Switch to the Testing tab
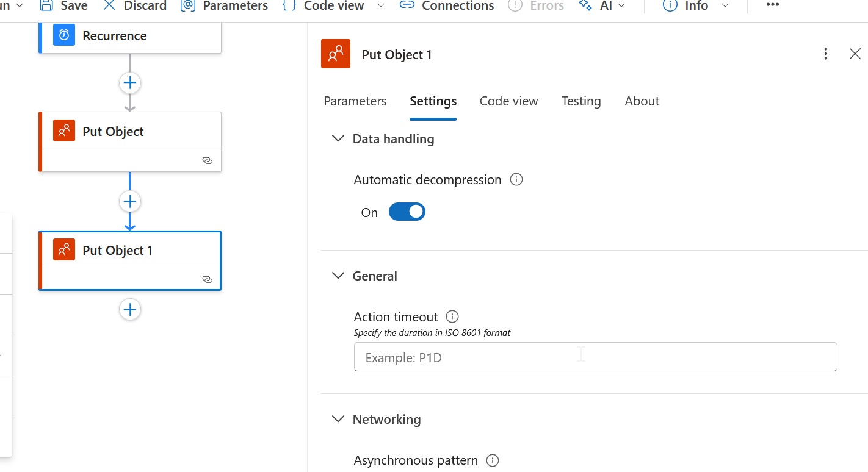The height and width of the screenshot is (472, 868). coord(580,101)
